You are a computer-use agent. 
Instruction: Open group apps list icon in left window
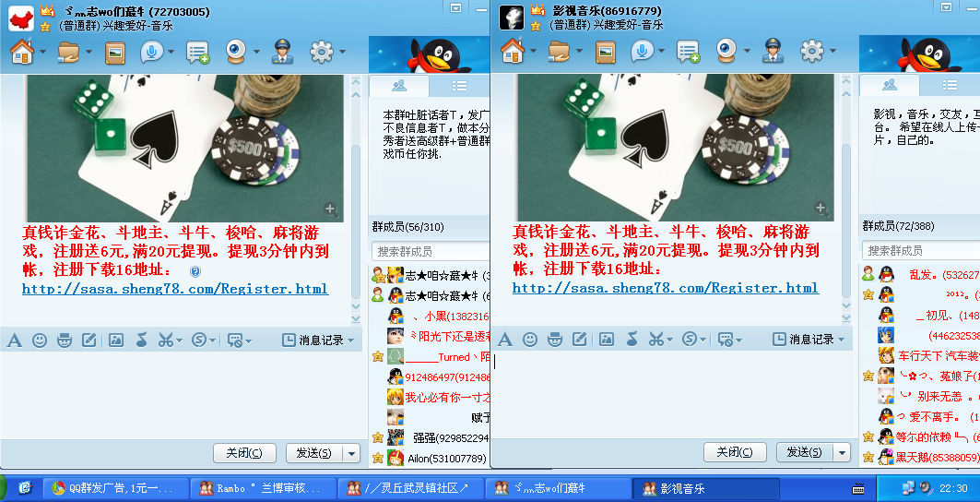(x=197, y=53)
